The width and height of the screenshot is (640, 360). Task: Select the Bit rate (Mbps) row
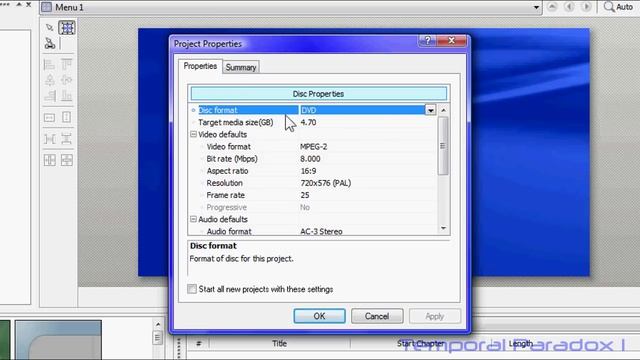click(x=232, y=159)
